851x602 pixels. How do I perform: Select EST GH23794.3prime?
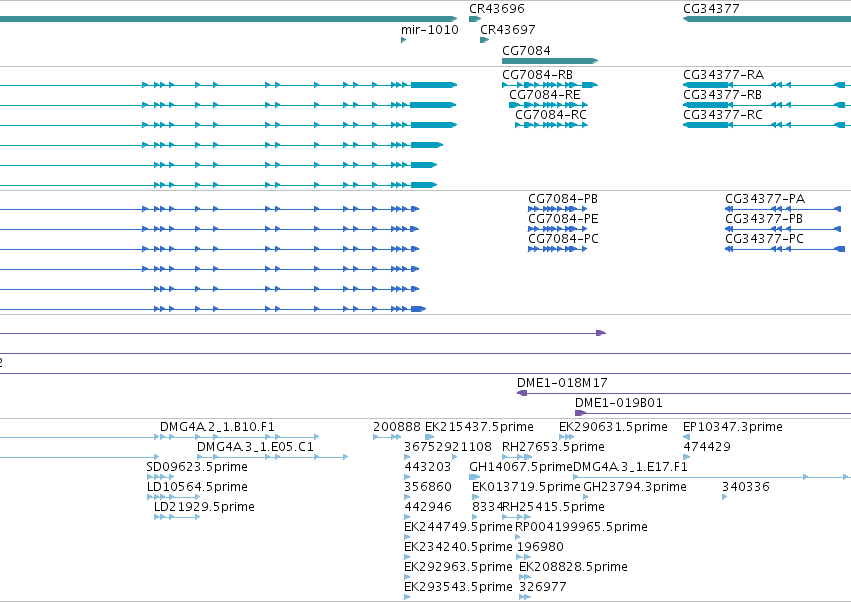coord(635,487)
